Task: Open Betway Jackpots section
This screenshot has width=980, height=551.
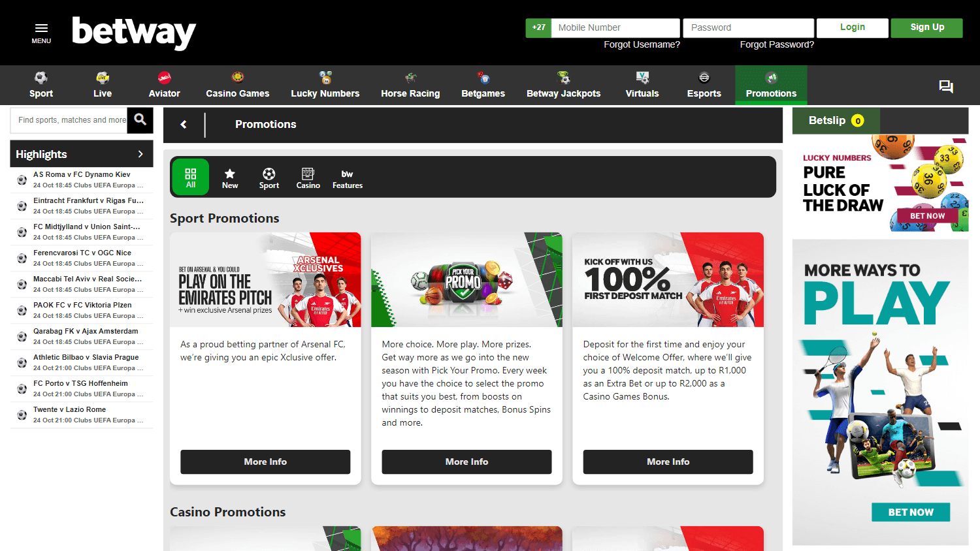Action: [564, 86]
